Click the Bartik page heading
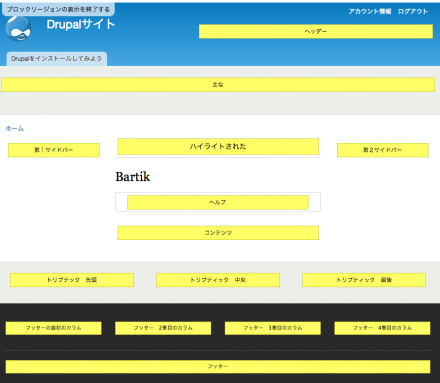The height and width of the screenshot is (383, 440). [x=133, y=177]
